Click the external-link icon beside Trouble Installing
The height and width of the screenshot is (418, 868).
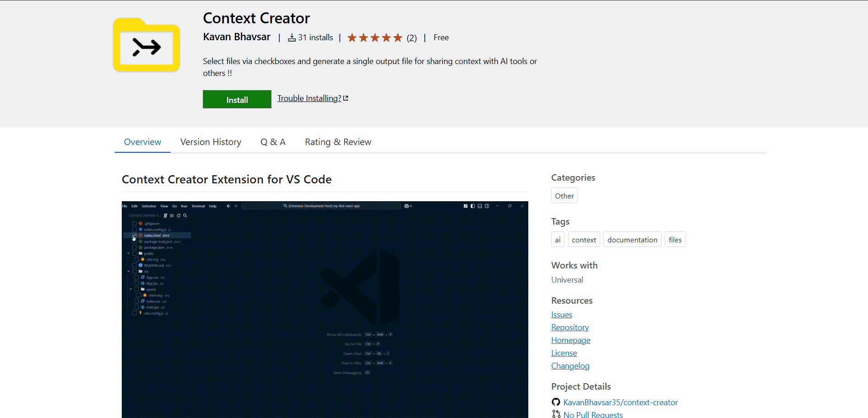click(346, 98)
